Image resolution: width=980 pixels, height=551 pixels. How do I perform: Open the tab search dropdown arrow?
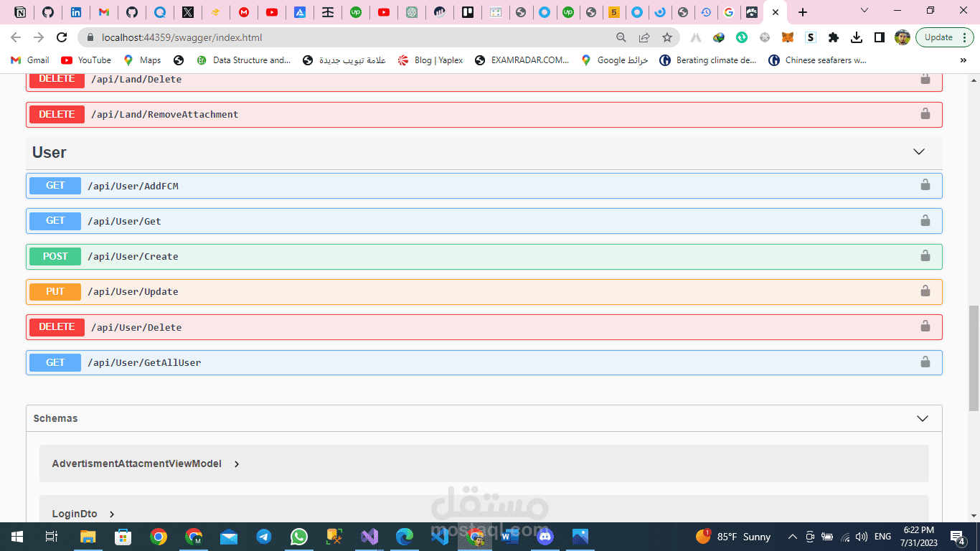[x=864, y=10]
